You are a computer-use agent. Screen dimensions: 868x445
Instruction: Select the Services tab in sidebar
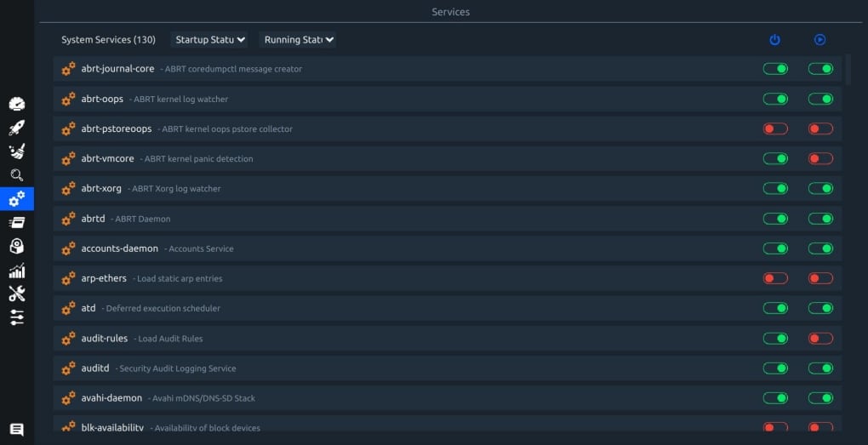17,199
